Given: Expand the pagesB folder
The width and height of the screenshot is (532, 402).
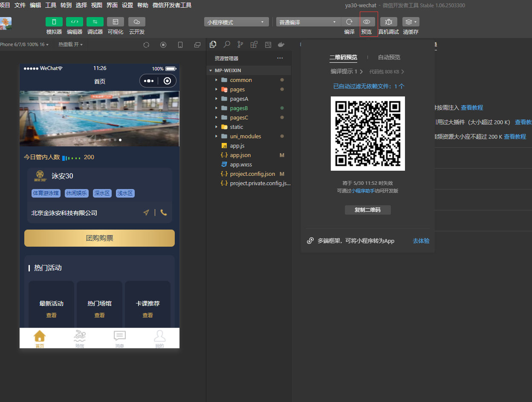Looking at the screenshot, I should pyautogui.click(x=249, y=108).
